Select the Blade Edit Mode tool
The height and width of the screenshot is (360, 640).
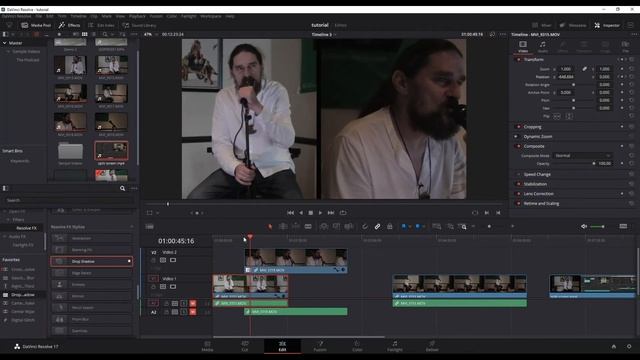click(x=308, y=227)
